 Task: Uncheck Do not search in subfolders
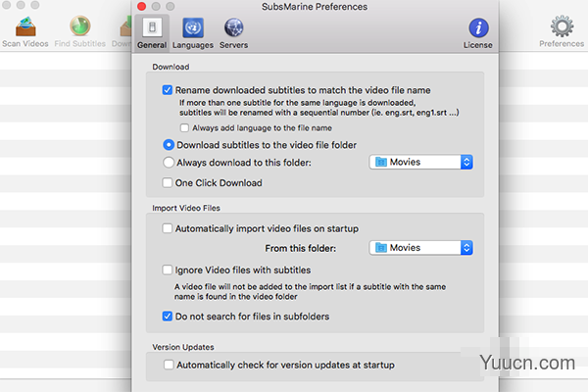point(168,317)
